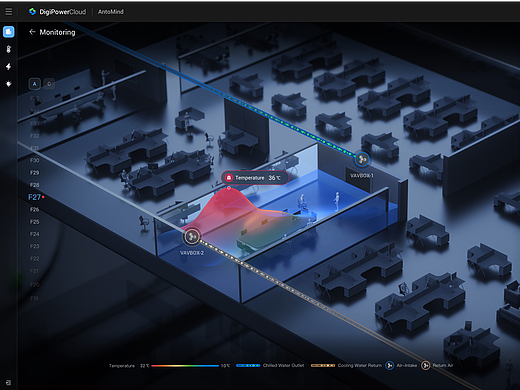This screenshot has width=520, height=390.
Task: Switch to building A
Action: pos(35,84)
